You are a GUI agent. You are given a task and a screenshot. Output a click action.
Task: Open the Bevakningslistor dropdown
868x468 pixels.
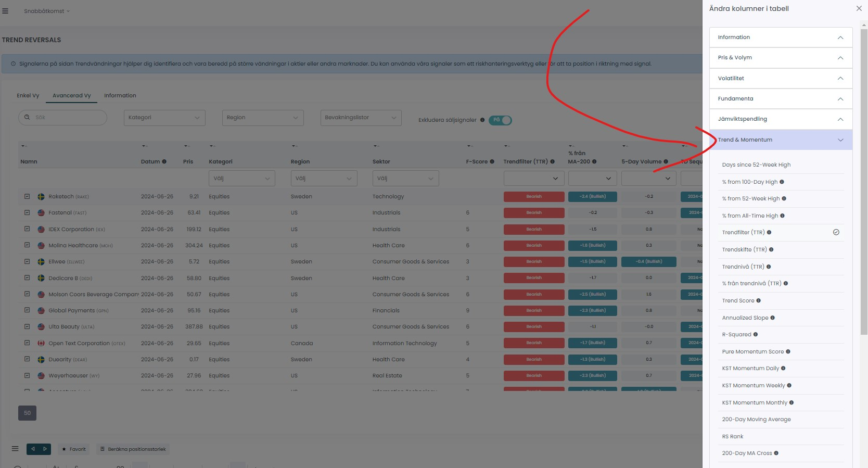[361, 118]
